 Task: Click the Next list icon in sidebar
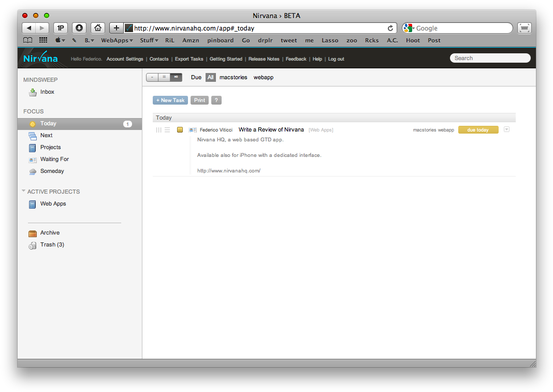click(33, 136)
